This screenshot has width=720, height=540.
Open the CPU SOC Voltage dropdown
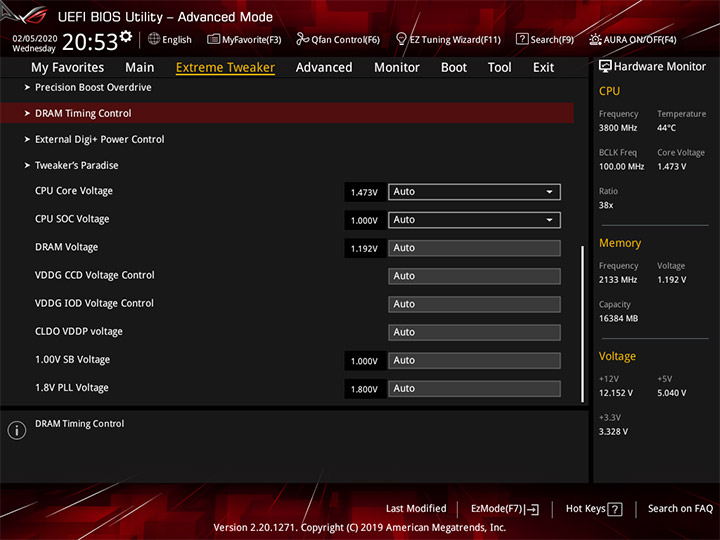(x=474, y=220)
